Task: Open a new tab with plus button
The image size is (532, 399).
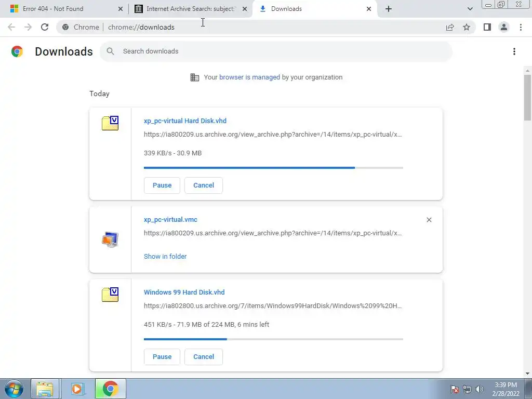Action: (389, 9)
